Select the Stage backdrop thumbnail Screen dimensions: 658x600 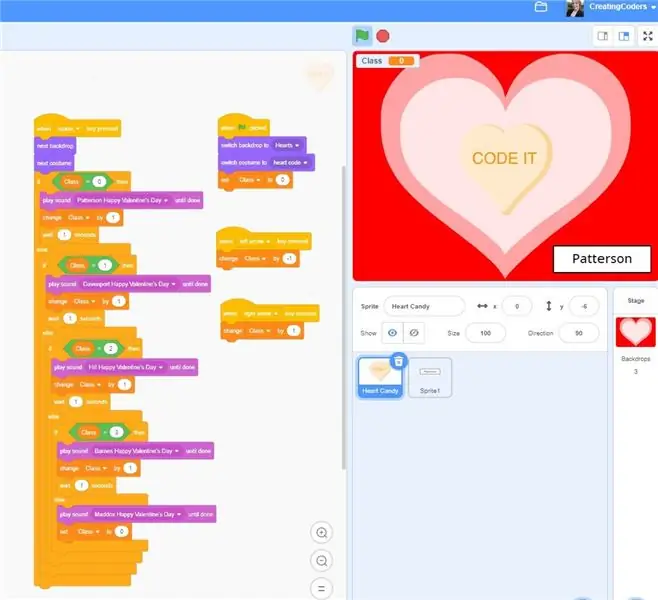point(635,332)
